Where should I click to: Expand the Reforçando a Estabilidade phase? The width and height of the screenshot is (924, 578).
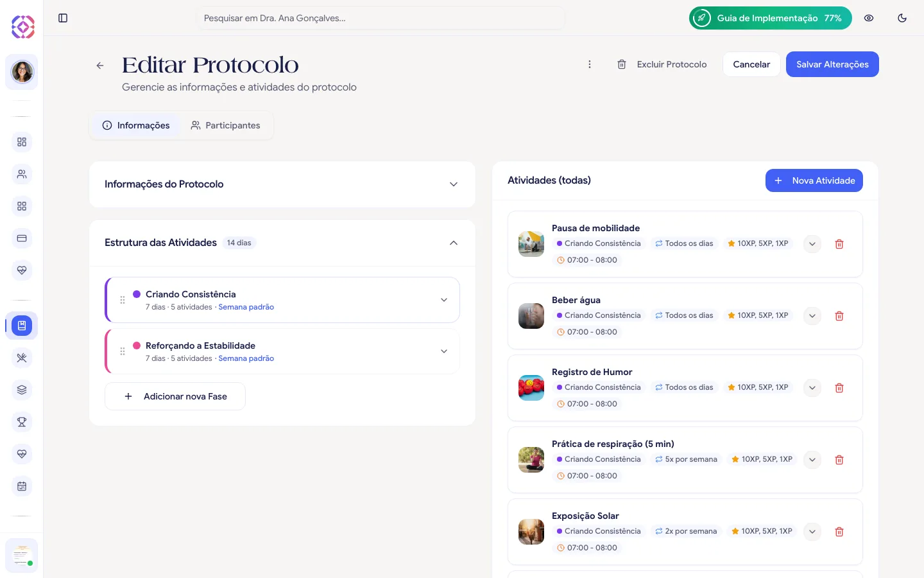click(x=444, y=351)
